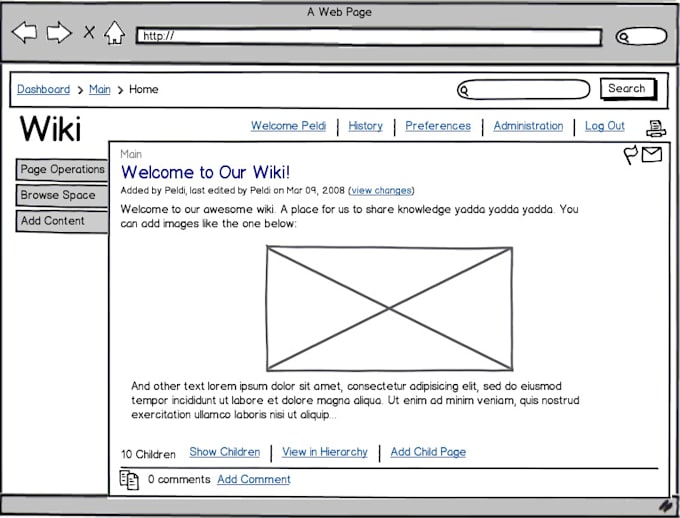Screen dimensions: 680x518
Task: Click the Add Child Page link
Action: (428, 452)
